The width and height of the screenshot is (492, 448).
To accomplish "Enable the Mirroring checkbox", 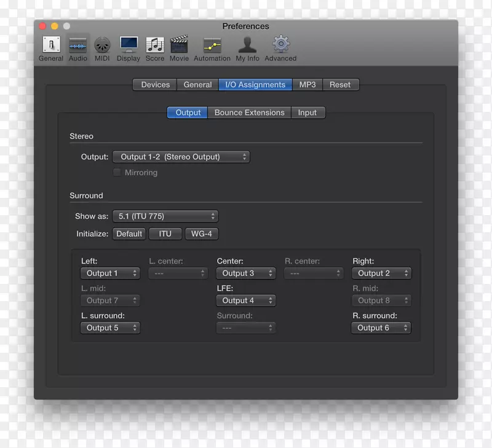I will [x=117, y=172].
